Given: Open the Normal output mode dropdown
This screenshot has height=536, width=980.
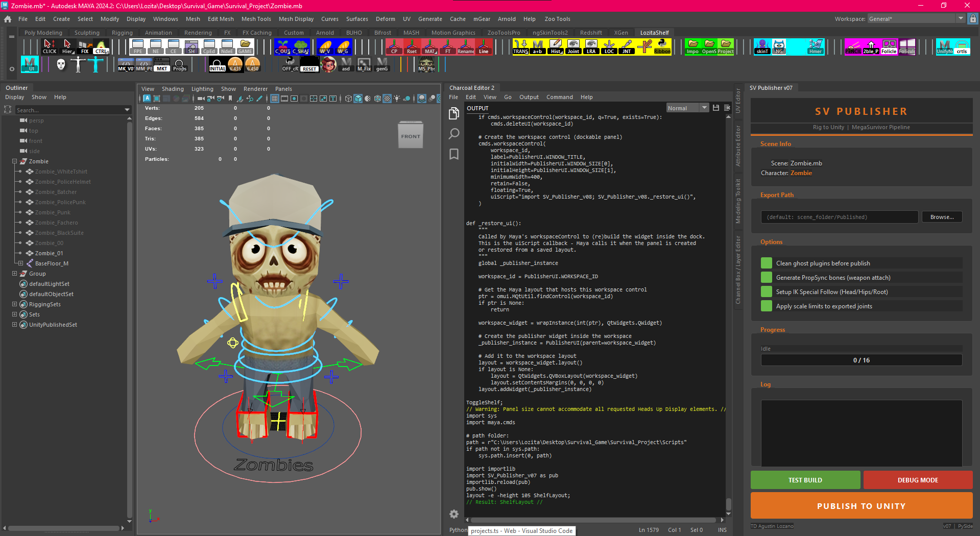Looking at the screenshot, I should coord(687,108).
